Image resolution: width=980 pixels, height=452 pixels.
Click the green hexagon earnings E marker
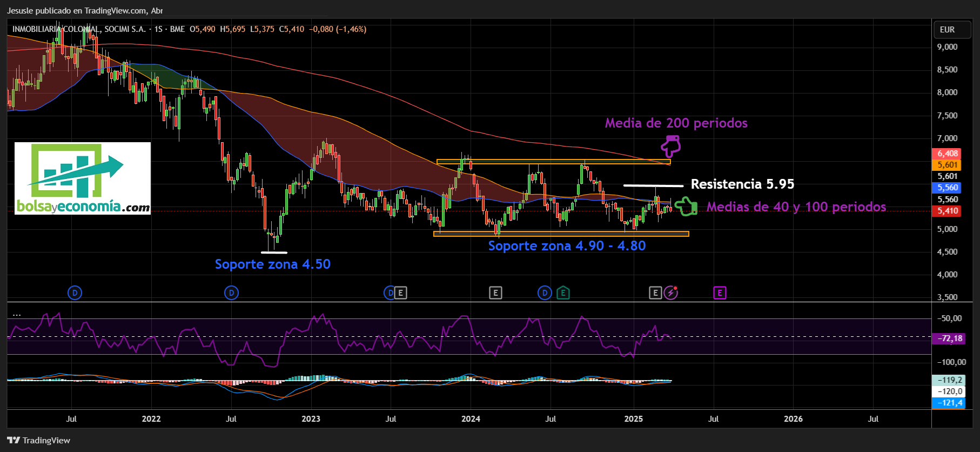point(563,293)
